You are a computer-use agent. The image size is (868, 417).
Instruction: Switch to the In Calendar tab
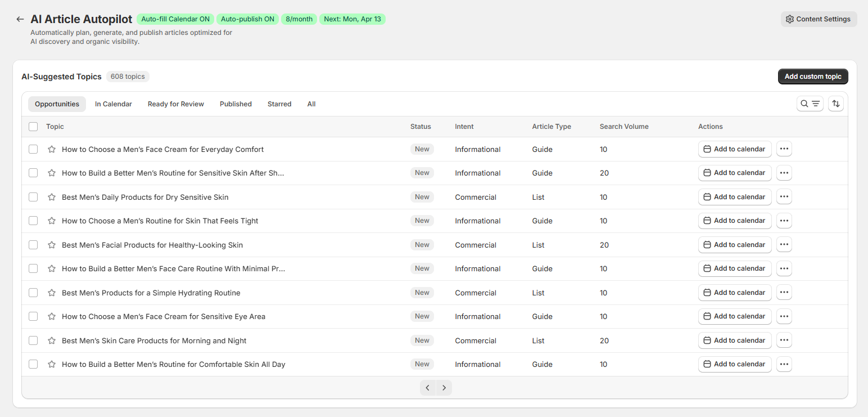click(113, 104)
